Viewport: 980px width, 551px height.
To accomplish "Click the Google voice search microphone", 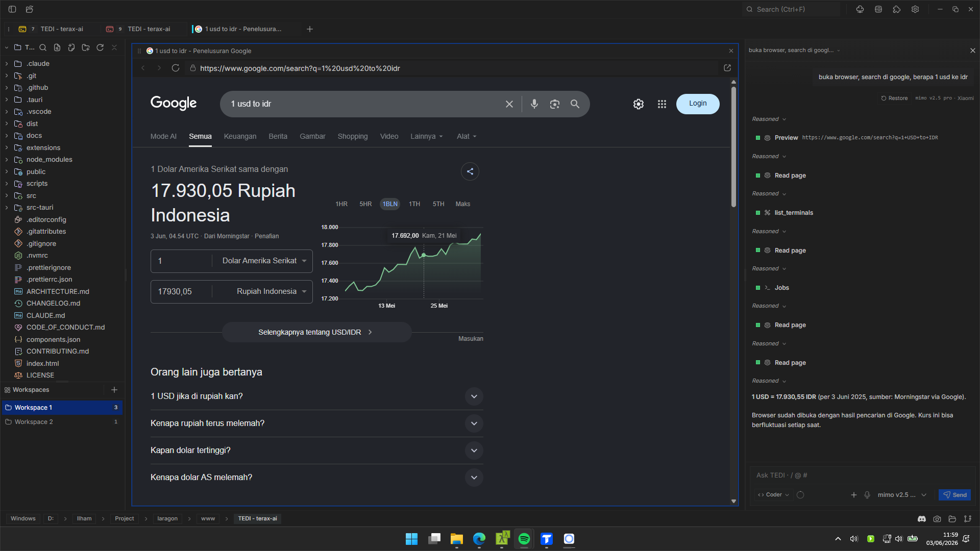I will (x=534, y=104).
